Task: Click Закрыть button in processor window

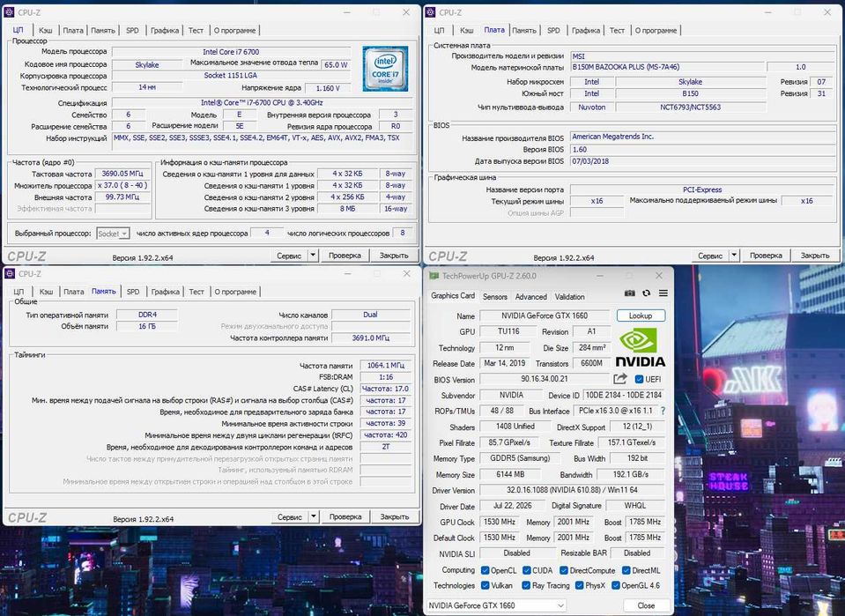Action: click(x=394, y=256)
